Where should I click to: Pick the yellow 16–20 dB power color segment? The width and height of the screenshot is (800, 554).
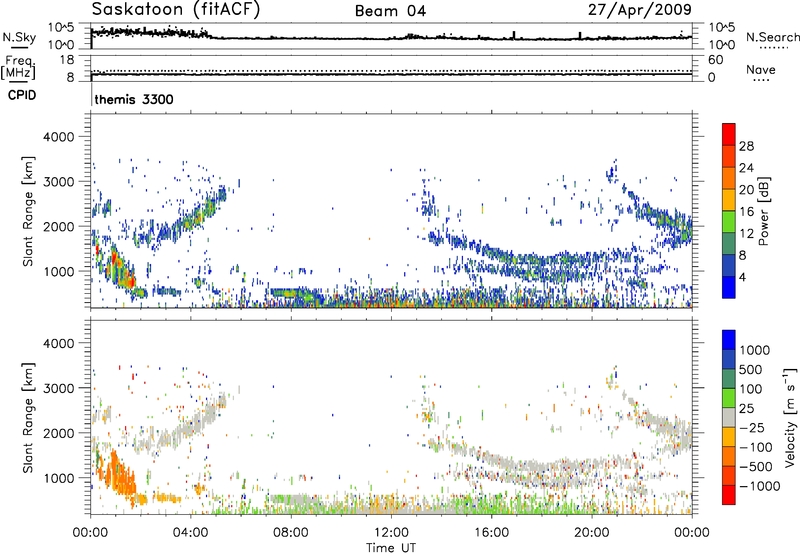729,199
